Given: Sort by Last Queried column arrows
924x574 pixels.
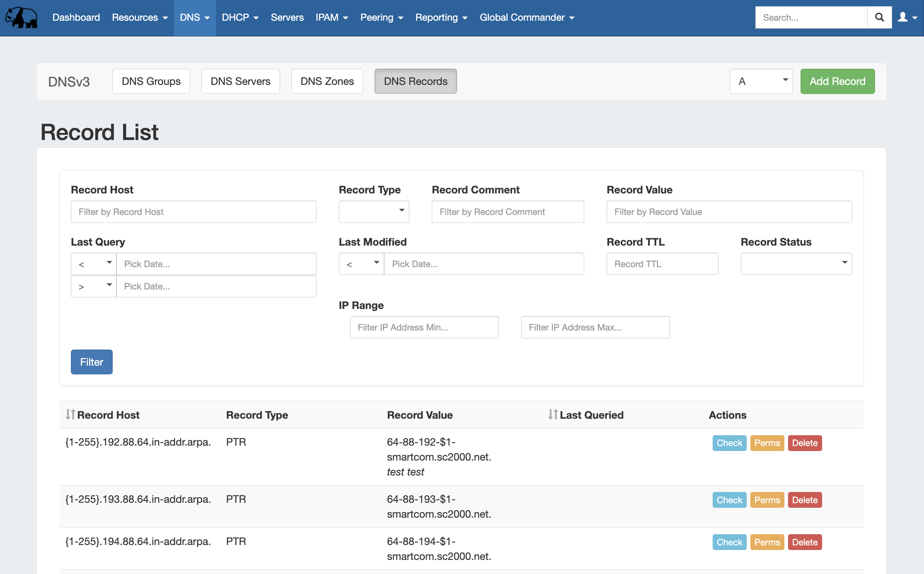Looking at the screenshot, I should pos(553,415).
